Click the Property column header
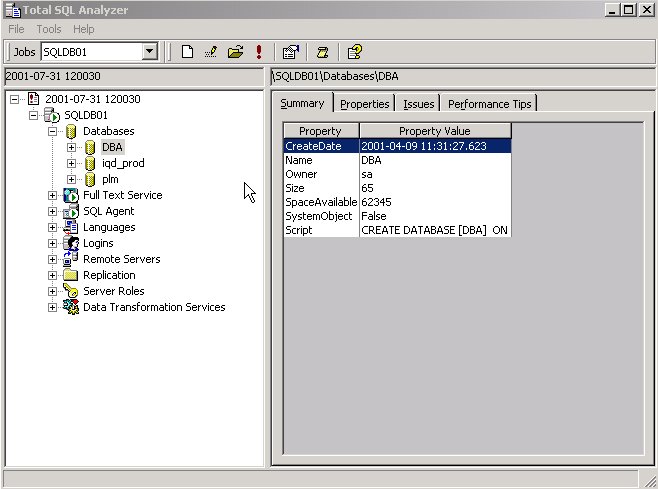 [321, 131]
